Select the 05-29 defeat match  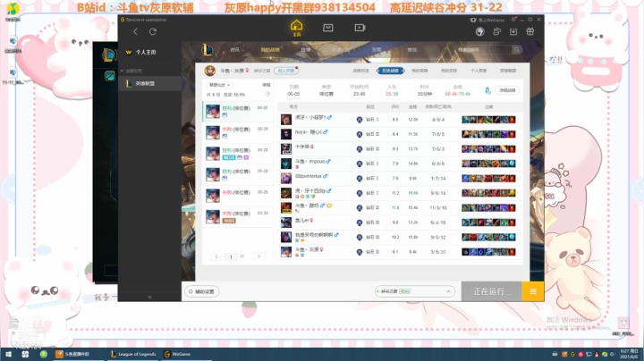[x=238, y=132]
